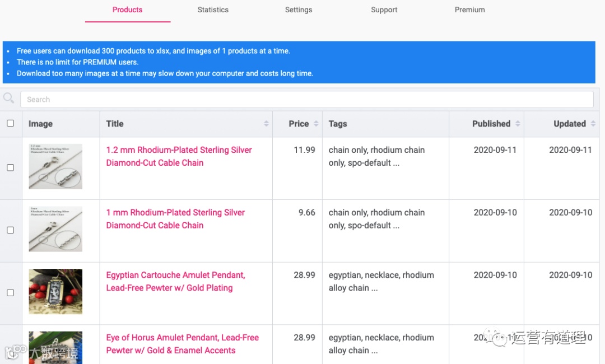Select the Products tab
Screen dimensions: 605x364
[128, 10]
